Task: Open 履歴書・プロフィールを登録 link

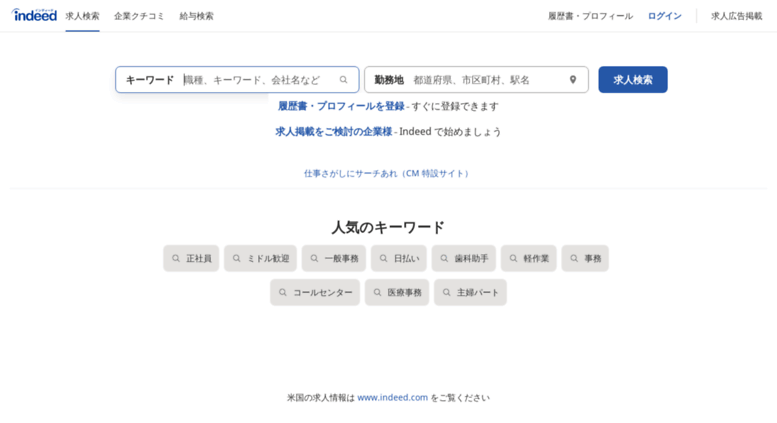Action: click(x=341, y=106)
